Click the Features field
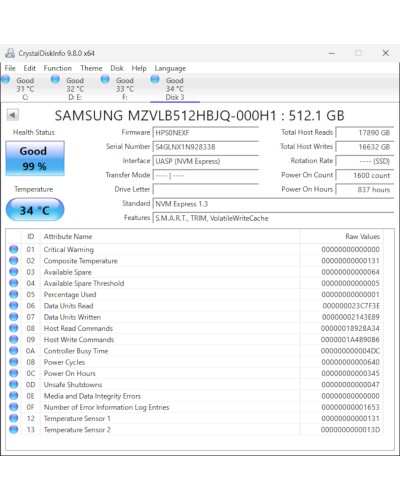 coord(273,218)
